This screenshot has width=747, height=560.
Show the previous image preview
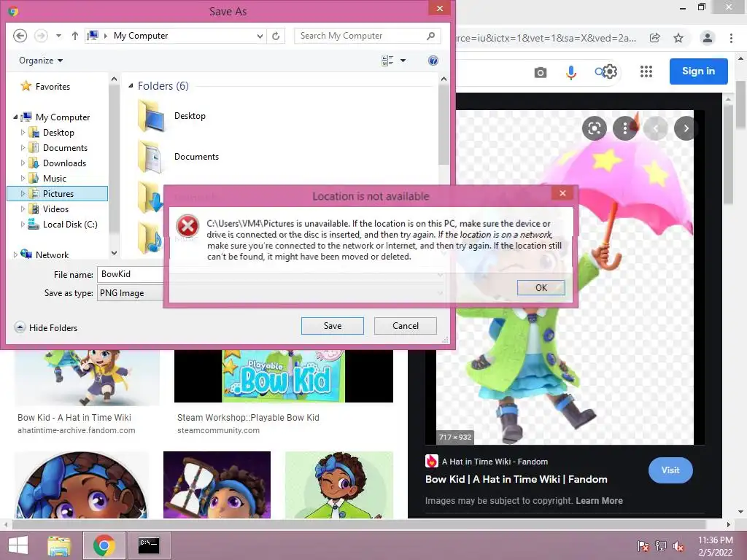656,128
